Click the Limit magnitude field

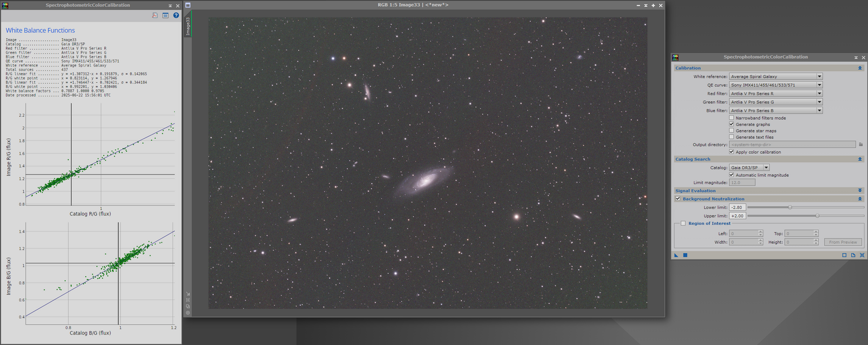pyautogui.click(x=742, y=183)
